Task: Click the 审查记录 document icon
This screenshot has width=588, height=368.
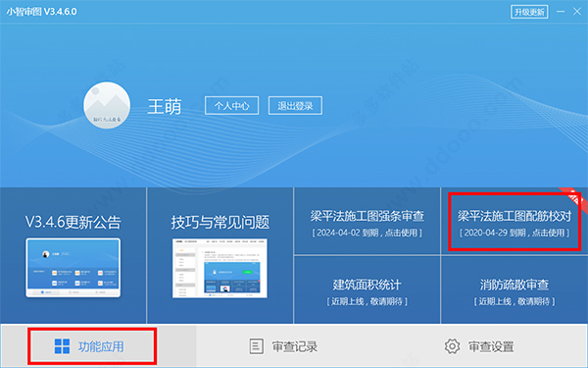Action: click(x=256, y=346)
